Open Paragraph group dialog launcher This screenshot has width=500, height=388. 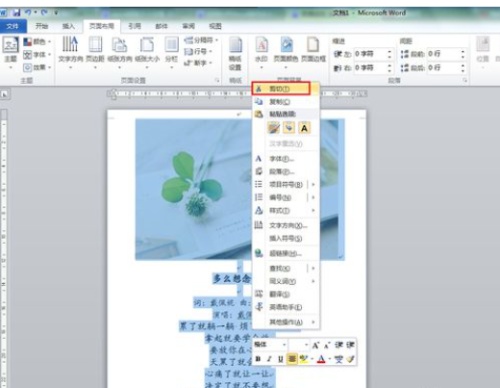pos(464,80)
